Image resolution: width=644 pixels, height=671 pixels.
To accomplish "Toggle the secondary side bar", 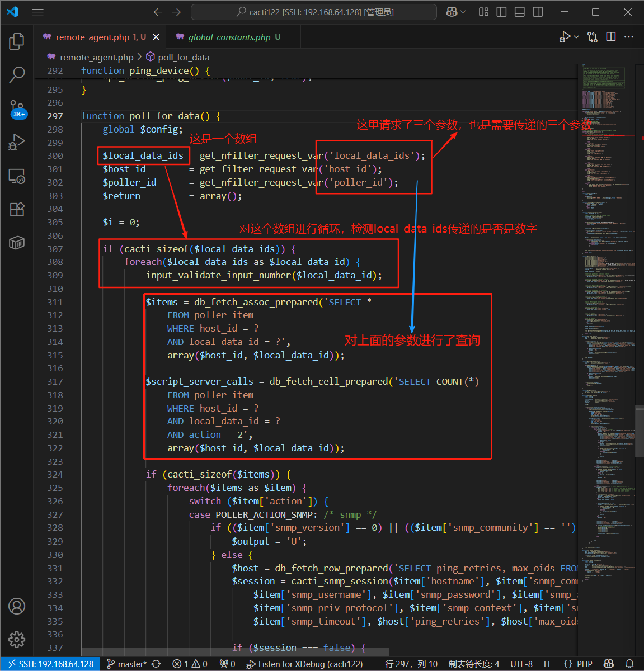I will pos(538,12).
